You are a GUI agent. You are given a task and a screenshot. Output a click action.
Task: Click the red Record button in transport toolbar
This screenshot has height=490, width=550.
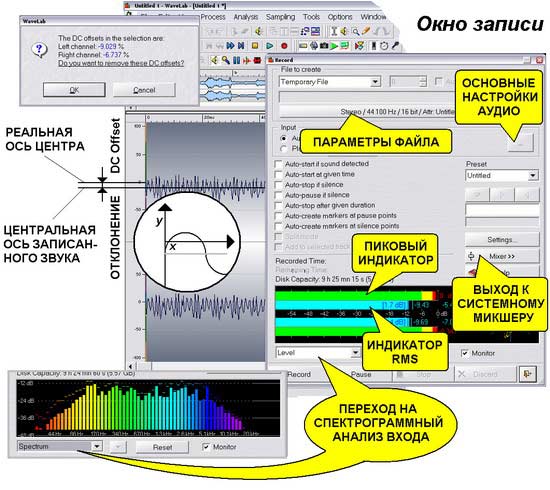point(284,46)
